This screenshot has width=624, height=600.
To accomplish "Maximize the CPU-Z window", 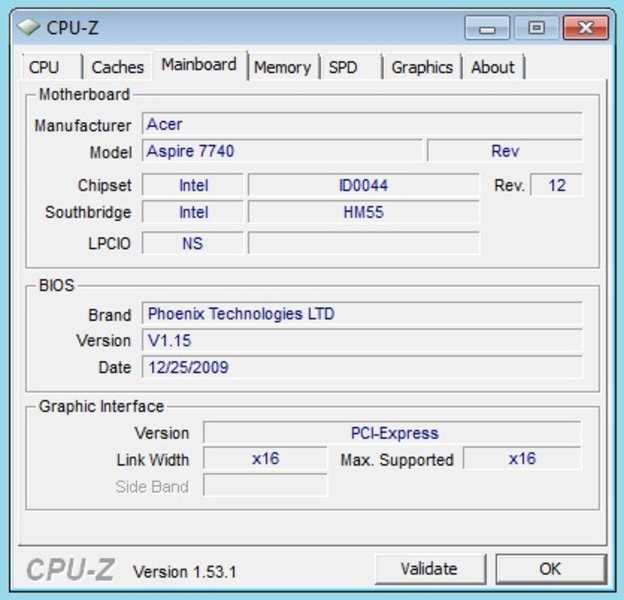I will click(536, 28).
